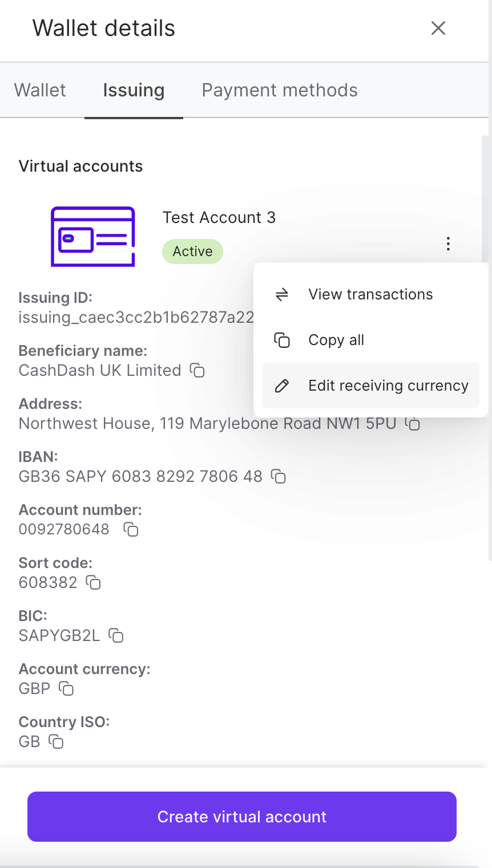Click the pencil edit icon in the menu

click(x=281, y=386)
